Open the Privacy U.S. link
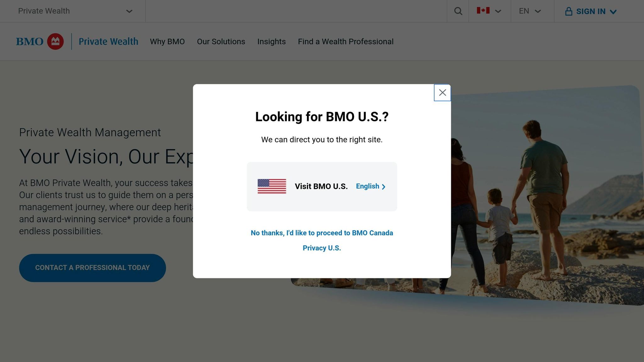 pos(322,248)
